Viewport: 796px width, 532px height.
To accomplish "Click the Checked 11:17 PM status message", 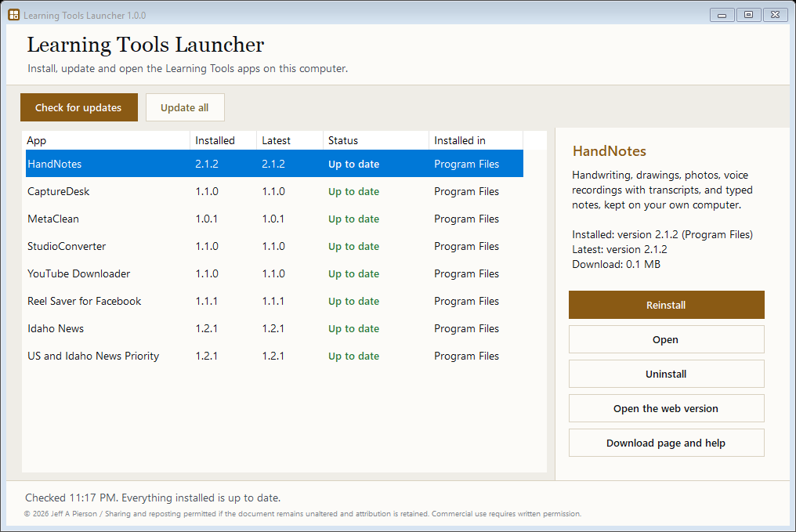I will click(x=153, y=498).
